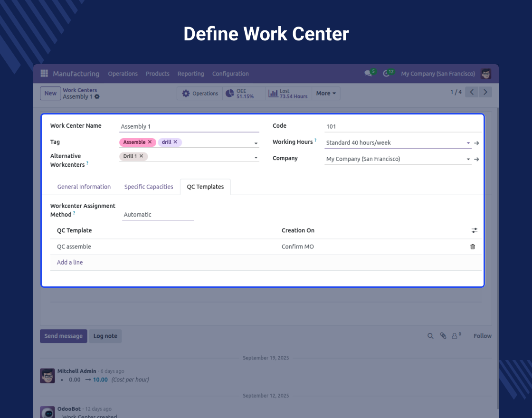The height and width of the screenshot is (418, 532).
Task: Click the Creation On column header
Action: click(298, 230)
